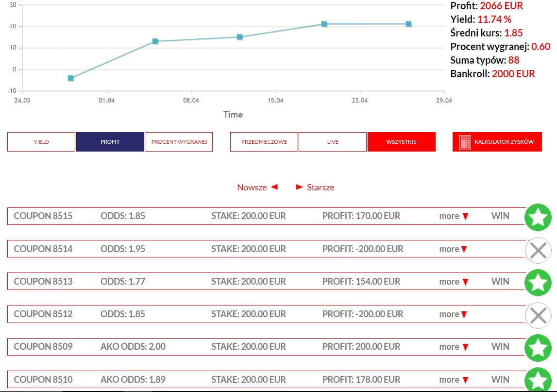Image resolution: width=557 pixels, height=392 pixels.
Task: Go to newer coupons with Nowsze arrow
Action: [x=257, y=187]
